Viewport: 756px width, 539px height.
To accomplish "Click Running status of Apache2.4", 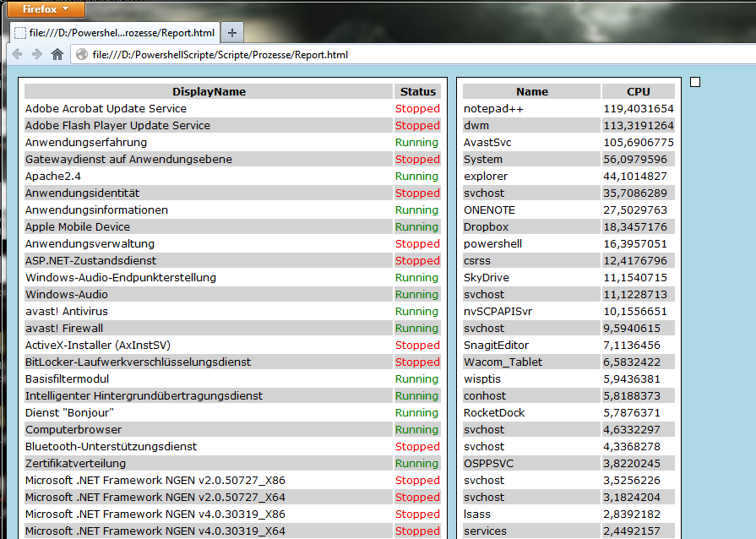I will 416,176.
